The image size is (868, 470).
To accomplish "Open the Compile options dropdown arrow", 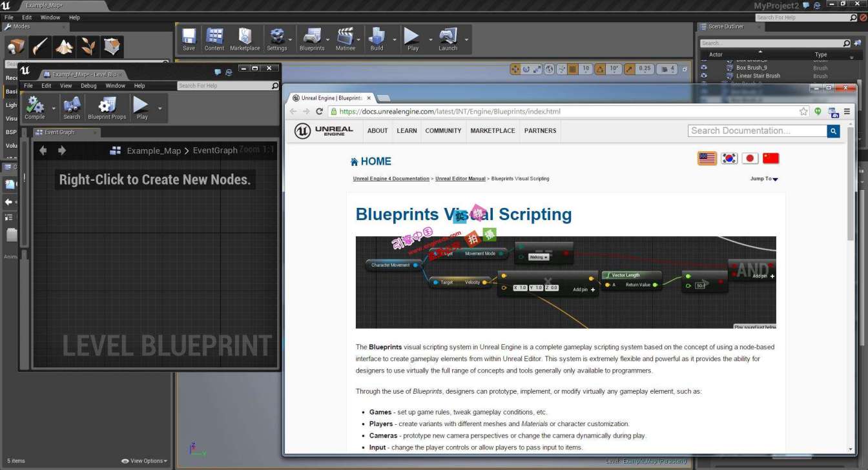I will coord(54,108).
